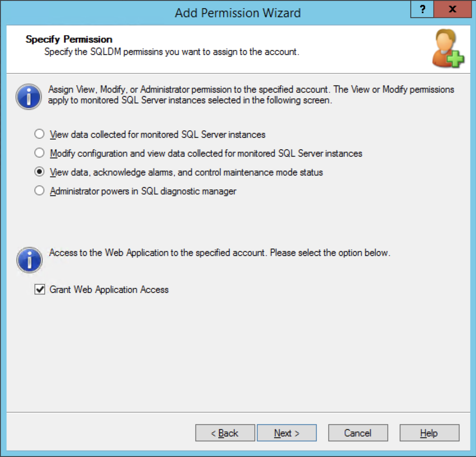Close the Add Permission Wizard window

(x=452, y=9)
